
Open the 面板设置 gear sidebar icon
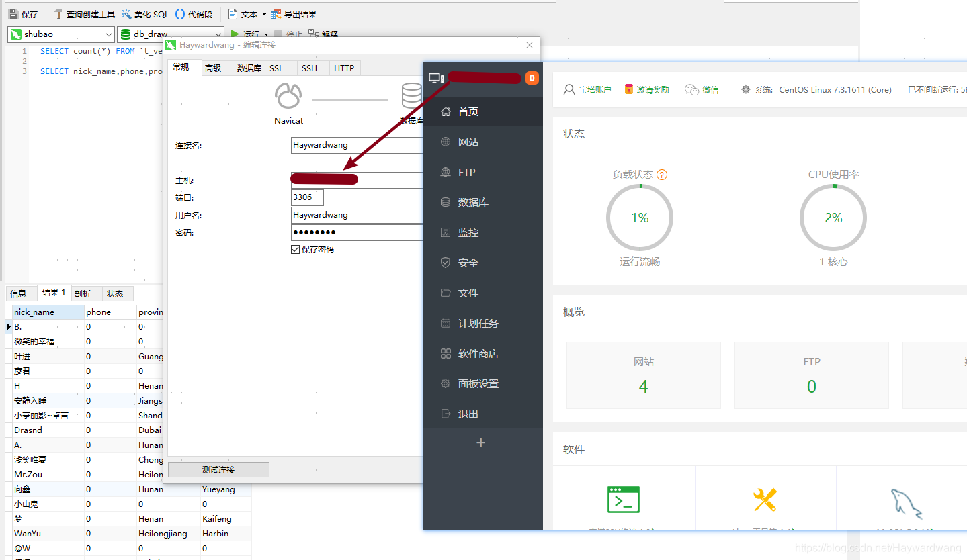446,384
